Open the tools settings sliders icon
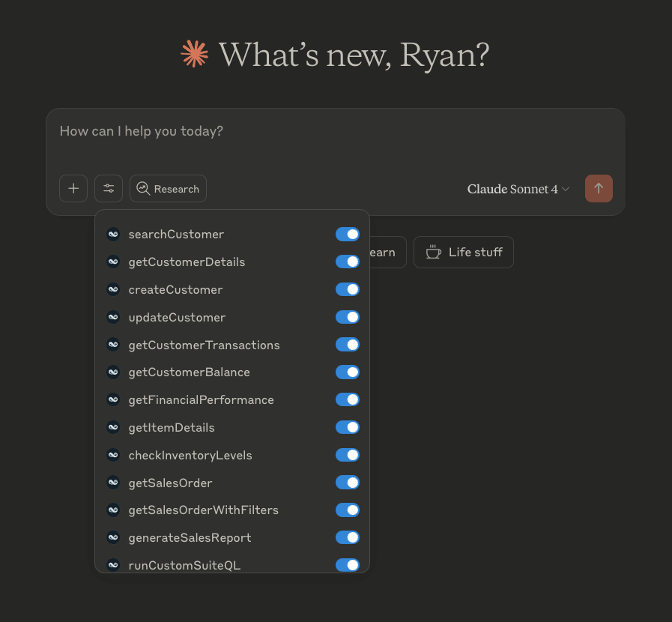The image size is (672, 622). pos(109,189)
